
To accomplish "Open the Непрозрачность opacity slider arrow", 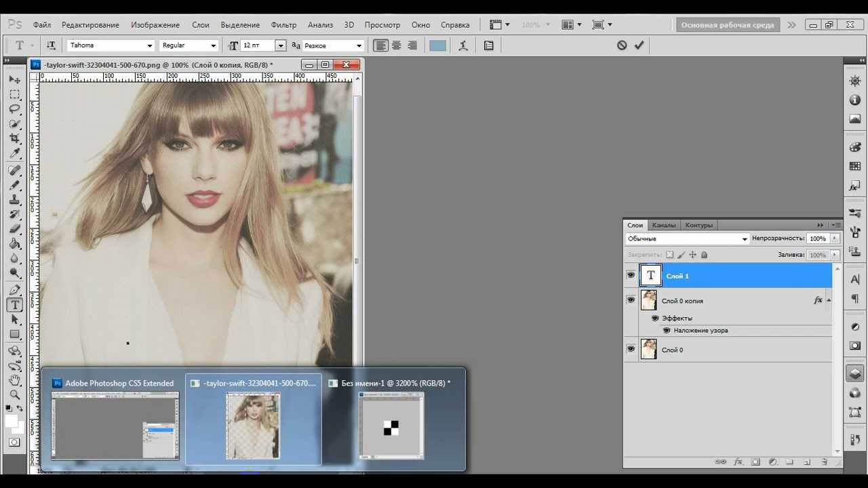I will pyautogui.click(x=835, y=239).
